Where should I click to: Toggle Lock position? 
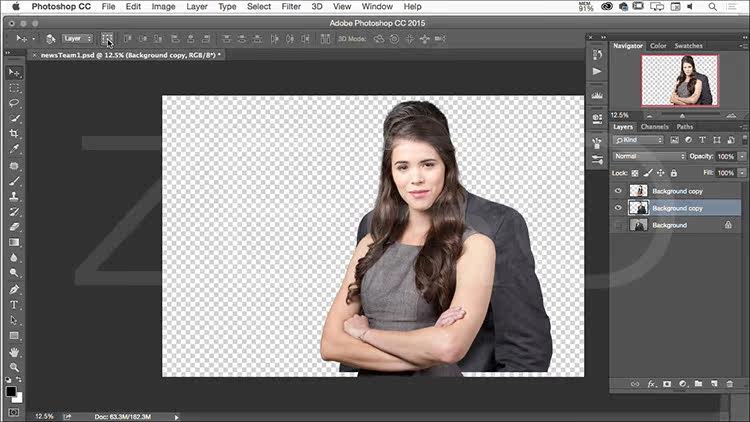point(661,173)
